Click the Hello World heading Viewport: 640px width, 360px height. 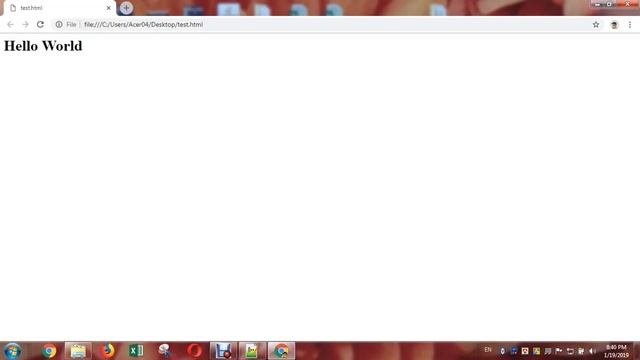(x=43, y=46)
